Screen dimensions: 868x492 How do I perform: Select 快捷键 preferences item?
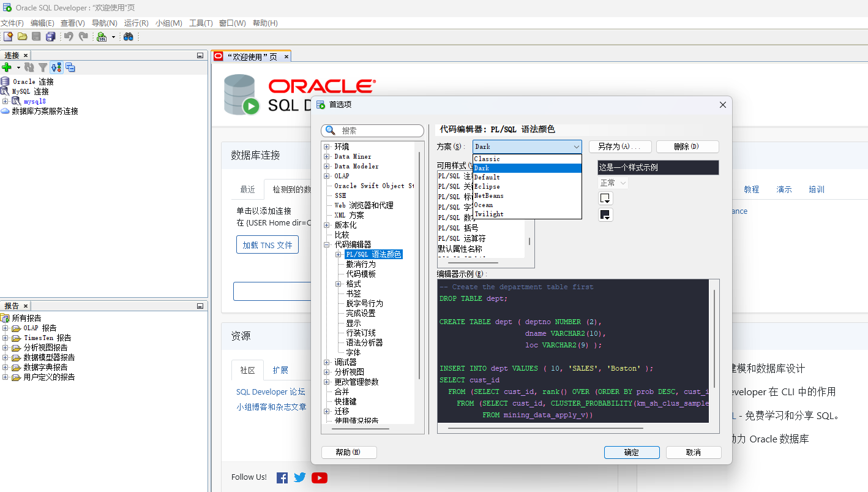pyautogui.click(x=345, y=401)
